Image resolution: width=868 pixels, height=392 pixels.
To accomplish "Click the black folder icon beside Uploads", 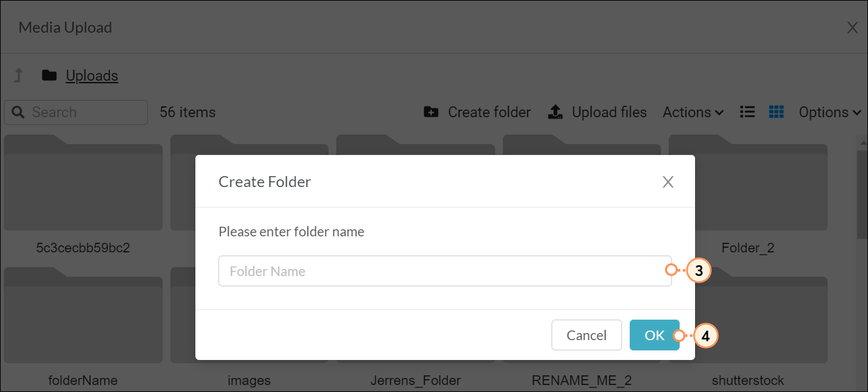I will point(49,76).
